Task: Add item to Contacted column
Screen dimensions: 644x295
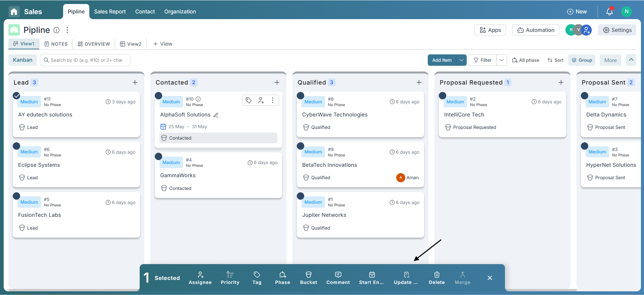Action: (277, 82)
